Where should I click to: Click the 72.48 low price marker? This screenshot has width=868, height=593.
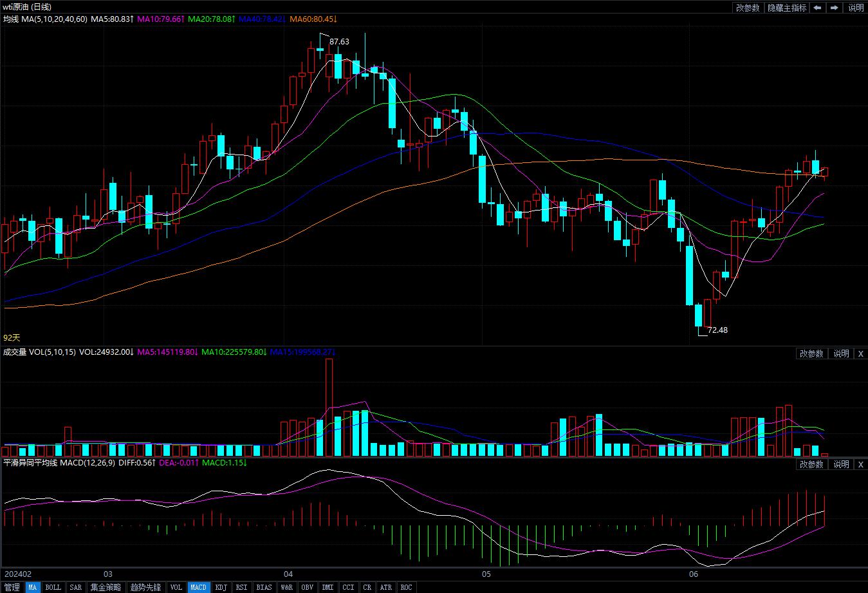(717, 330)
